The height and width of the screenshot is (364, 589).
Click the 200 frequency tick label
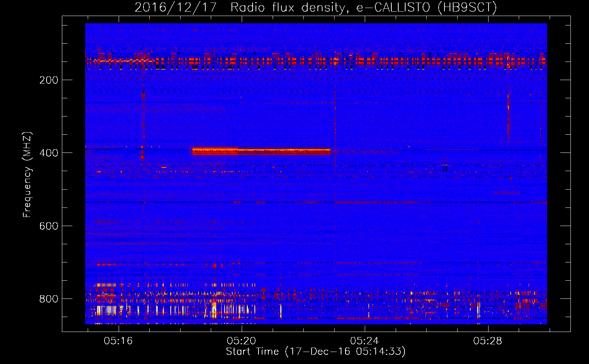pos(49,80)
